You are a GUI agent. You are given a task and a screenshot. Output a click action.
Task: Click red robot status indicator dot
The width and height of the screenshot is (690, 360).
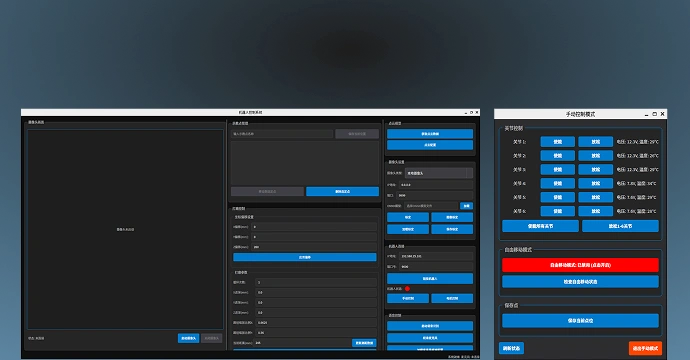[407, 289]
